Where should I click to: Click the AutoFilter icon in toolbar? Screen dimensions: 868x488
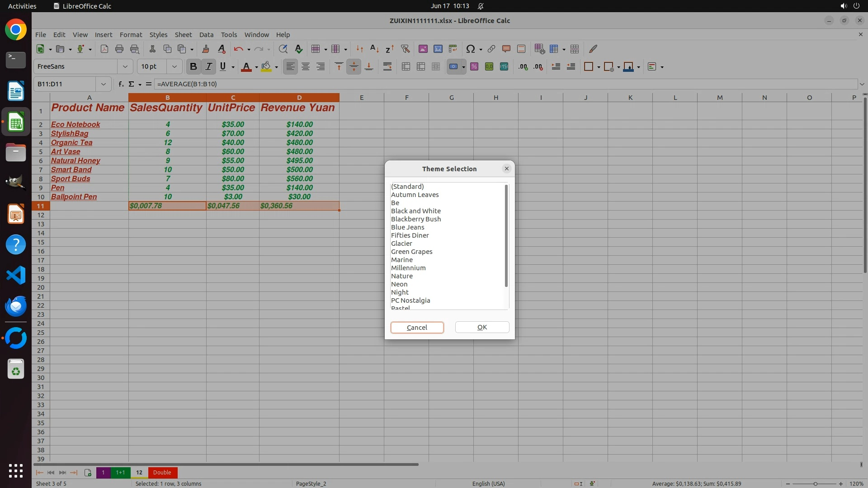pos(405,49)
